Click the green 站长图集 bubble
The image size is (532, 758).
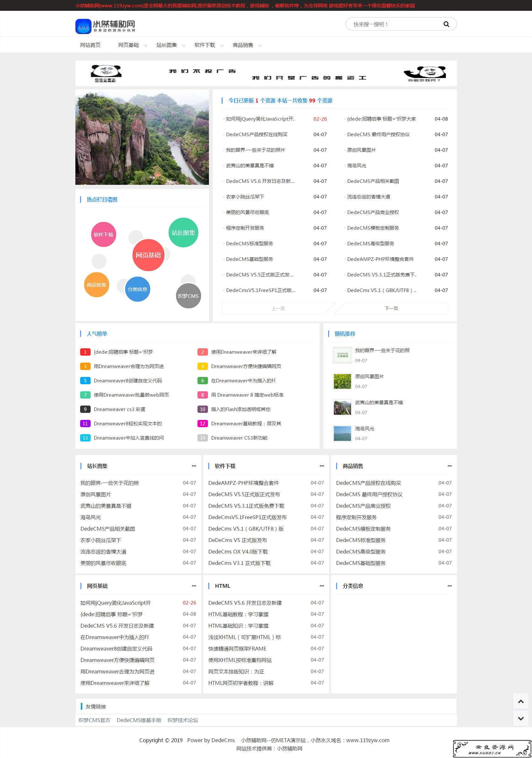tap(183, 233)
